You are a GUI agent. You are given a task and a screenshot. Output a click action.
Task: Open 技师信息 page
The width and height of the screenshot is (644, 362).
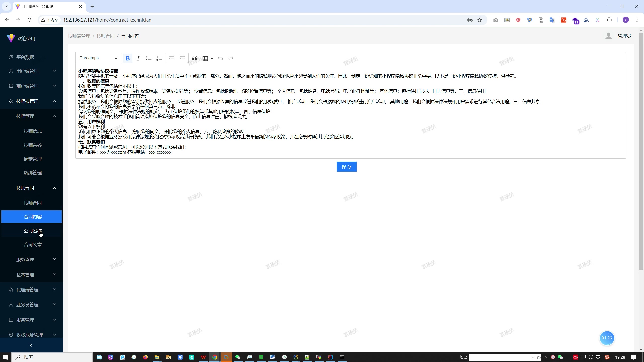tap(31, 131)
